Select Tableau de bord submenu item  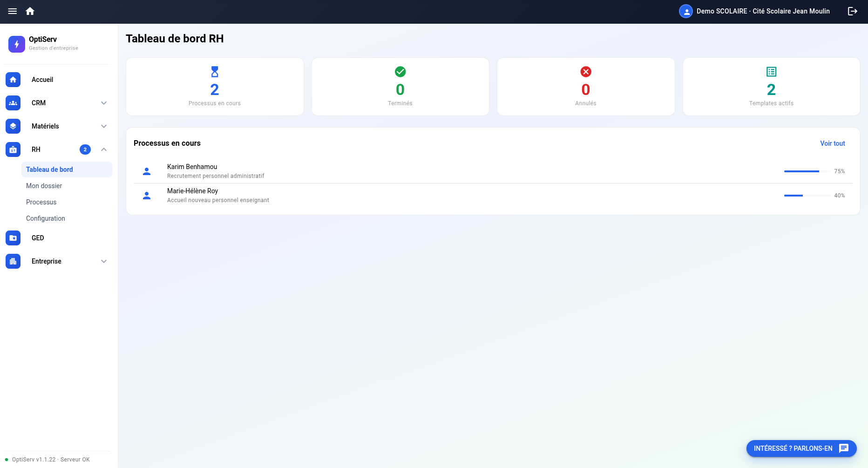click(67, 170)
